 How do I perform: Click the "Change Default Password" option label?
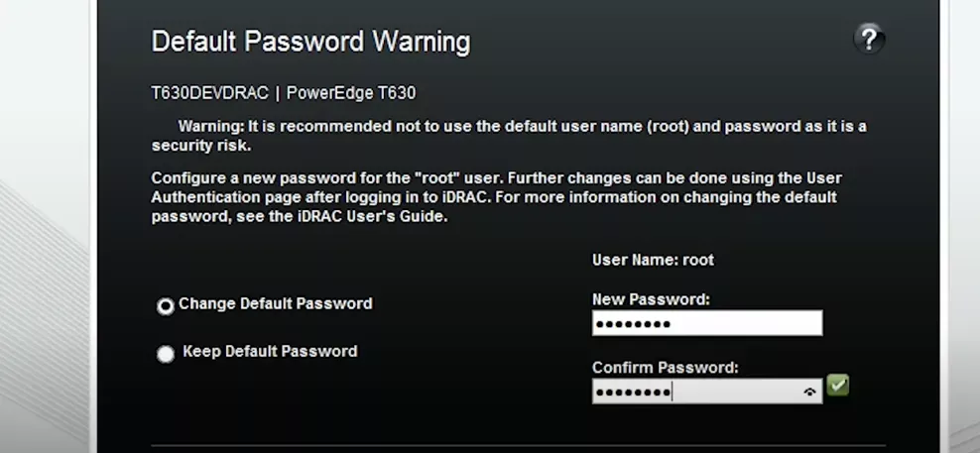[275, 304]
